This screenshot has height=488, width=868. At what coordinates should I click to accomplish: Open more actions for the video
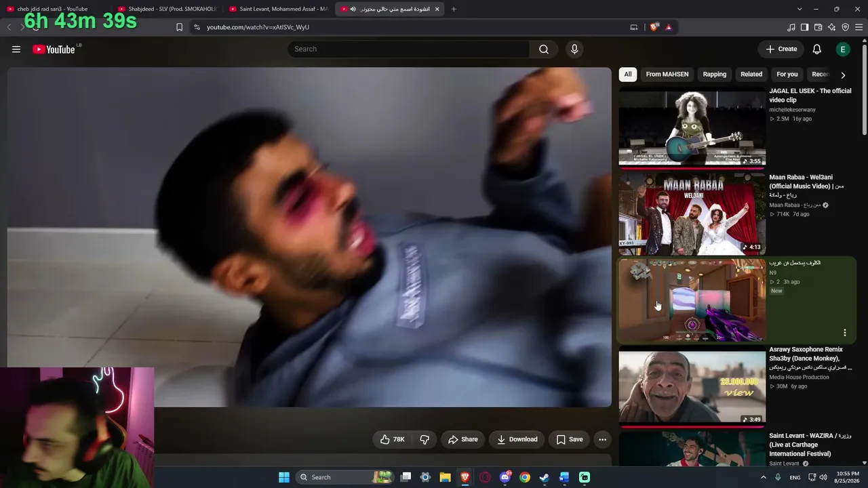tap(602, 439)
